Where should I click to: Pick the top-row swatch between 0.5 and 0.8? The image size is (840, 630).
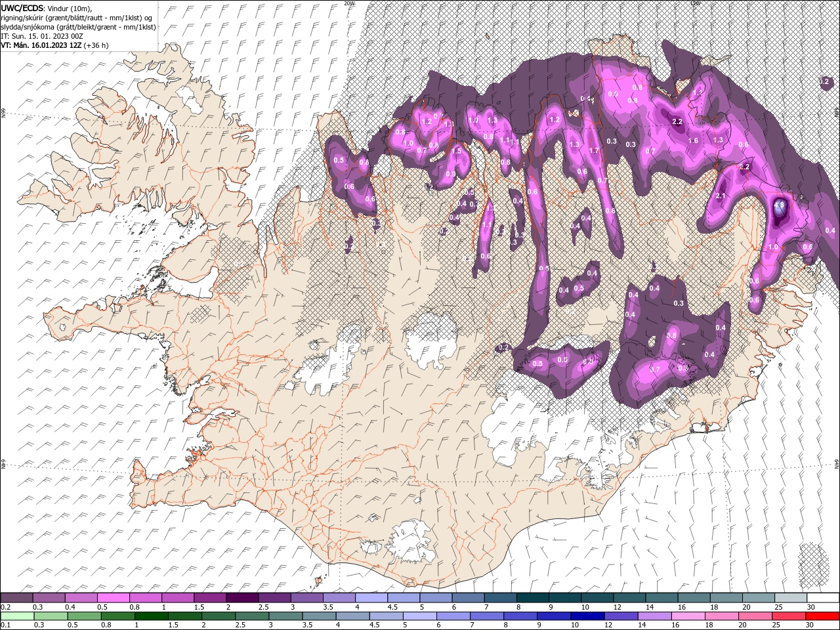114,597
